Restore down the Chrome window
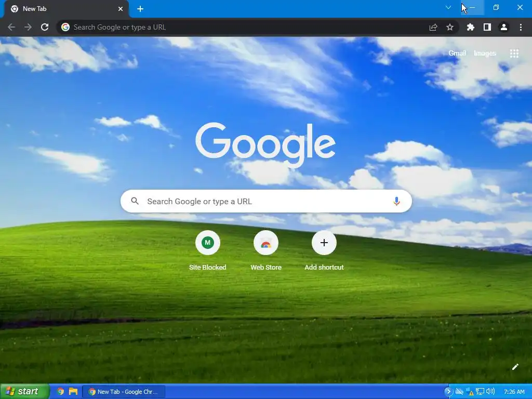 (496, 7)
